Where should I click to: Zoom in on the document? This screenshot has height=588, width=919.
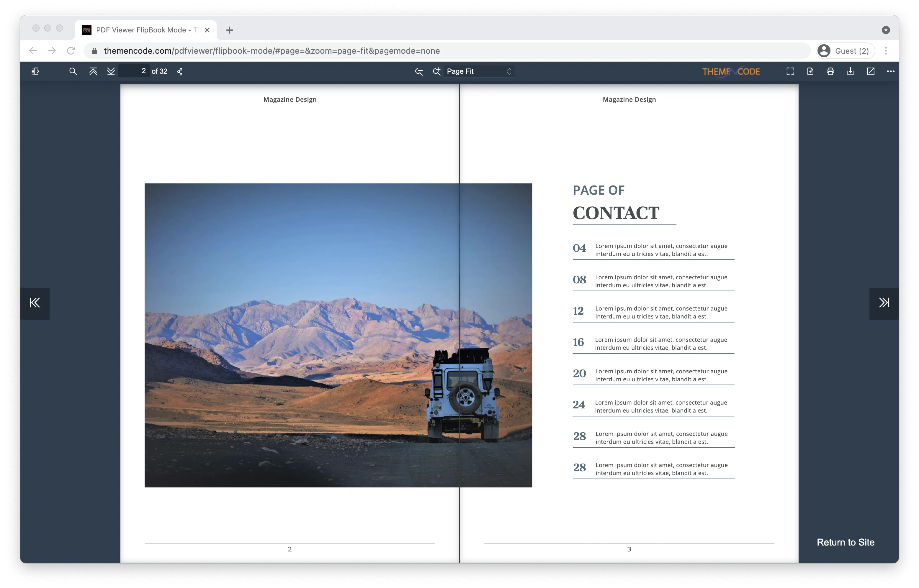pos(436,71)
